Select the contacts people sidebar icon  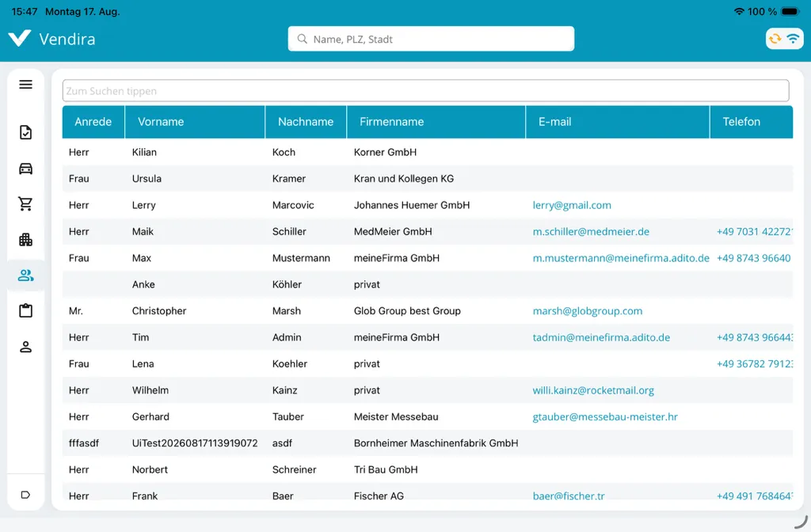pyautogui.click(x=25, y=275)
